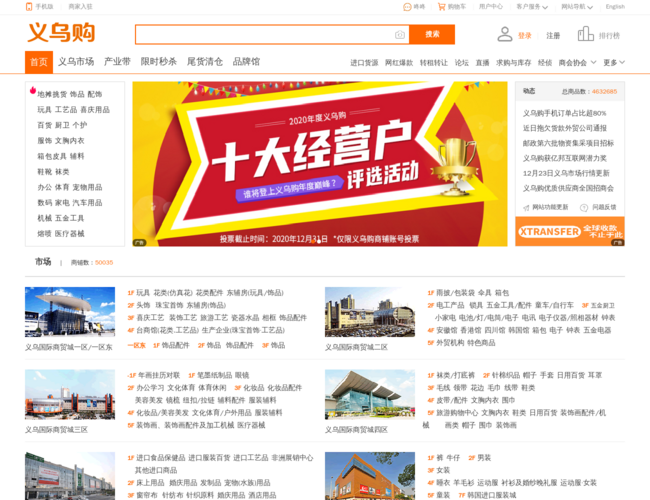The image size is (650, 500).
Task: Switch language to English
Action: (615, 7)
